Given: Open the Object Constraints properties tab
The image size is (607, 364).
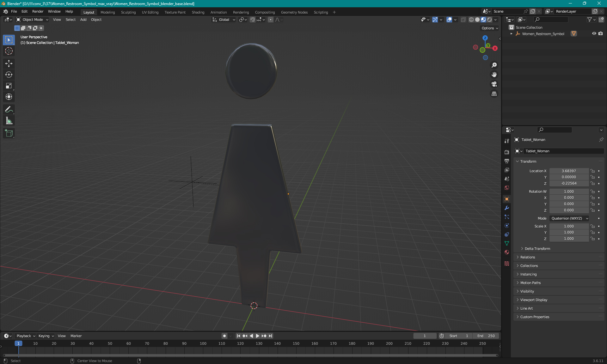Looking at the screenshot, I should 507,234.
